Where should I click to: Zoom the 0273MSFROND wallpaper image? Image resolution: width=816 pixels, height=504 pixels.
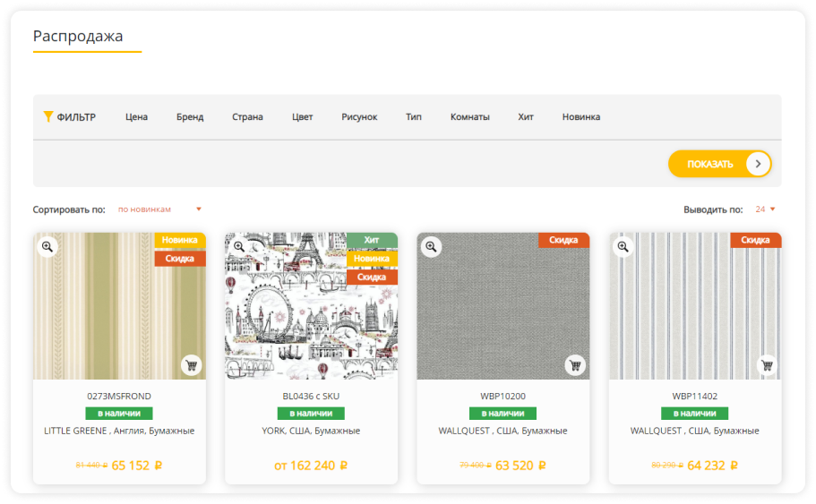[x=47, y=246]
